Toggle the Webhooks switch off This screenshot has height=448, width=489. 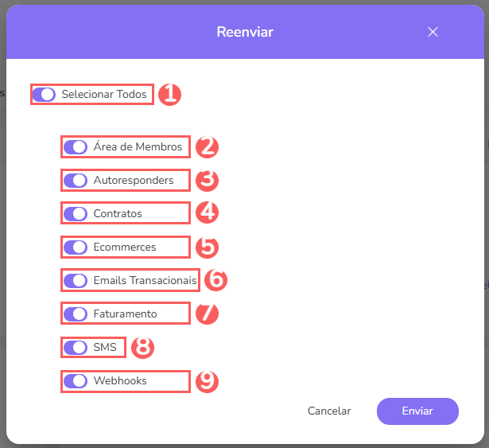point(76,381)
